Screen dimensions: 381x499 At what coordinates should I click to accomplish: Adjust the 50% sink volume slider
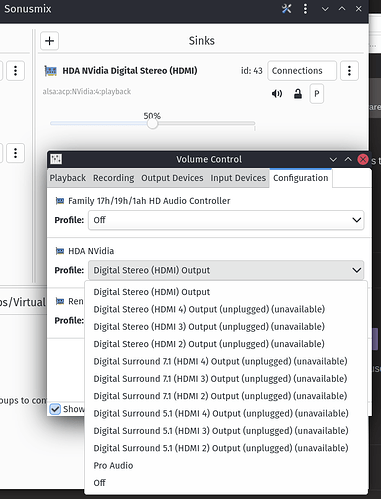(153, 124)
